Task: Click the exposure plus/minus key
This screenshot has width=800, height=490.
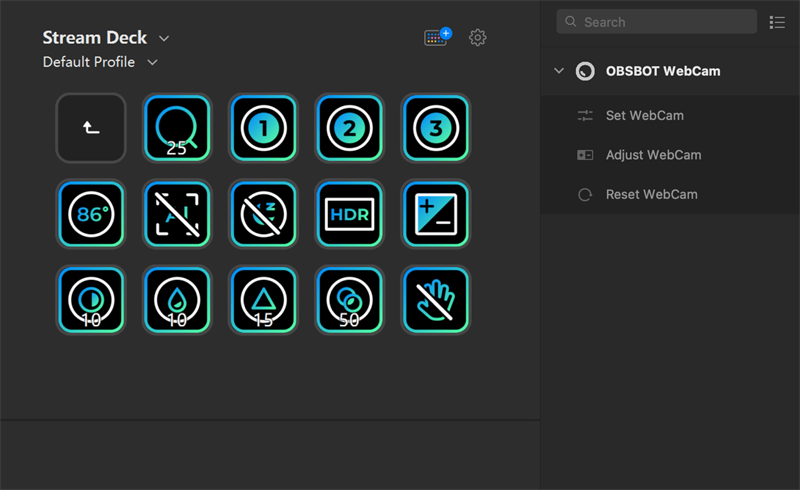Action: coord(435,214)
